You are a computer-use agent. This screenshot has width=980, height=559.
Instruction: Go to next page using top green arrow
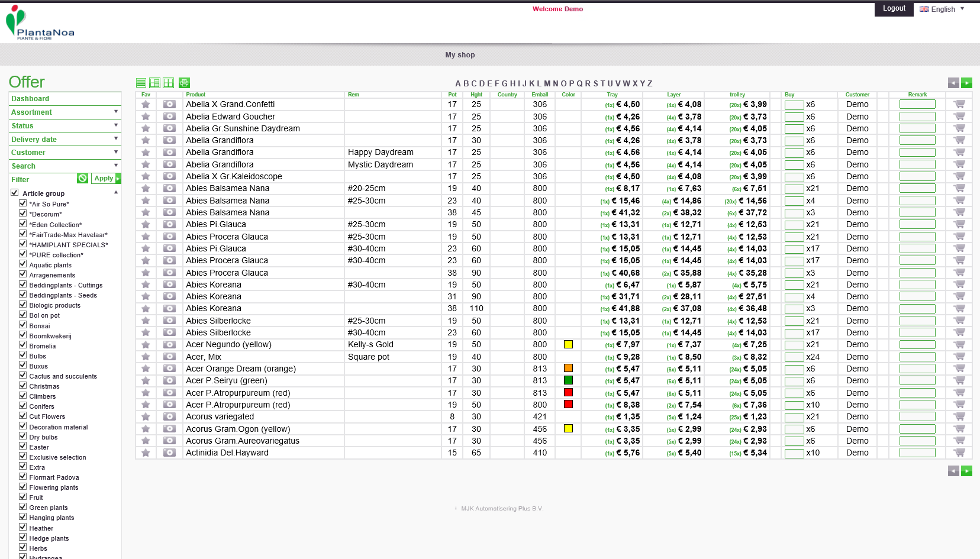pyautogui.click(x=966, y=83)
